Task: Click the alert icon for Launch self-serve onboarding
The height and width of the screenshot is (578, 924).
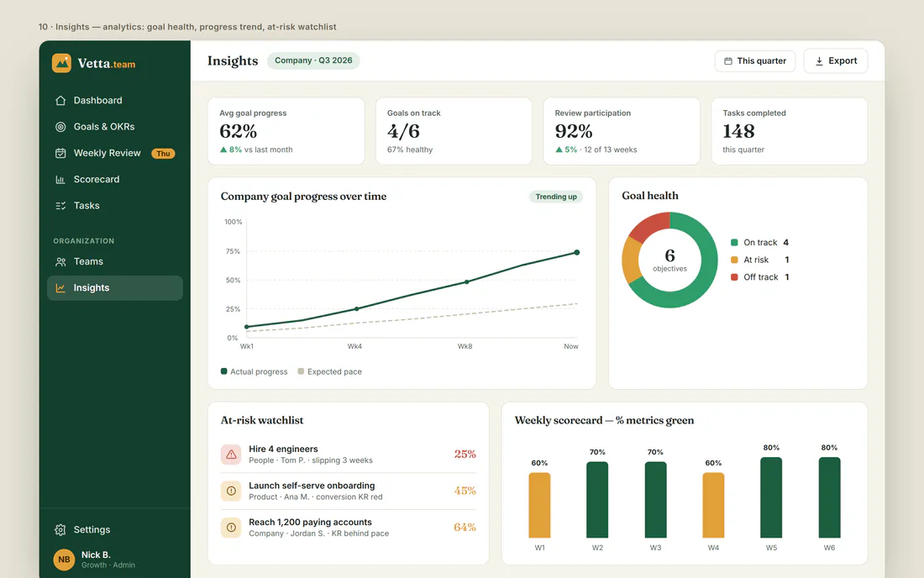Action: [231, 491]
